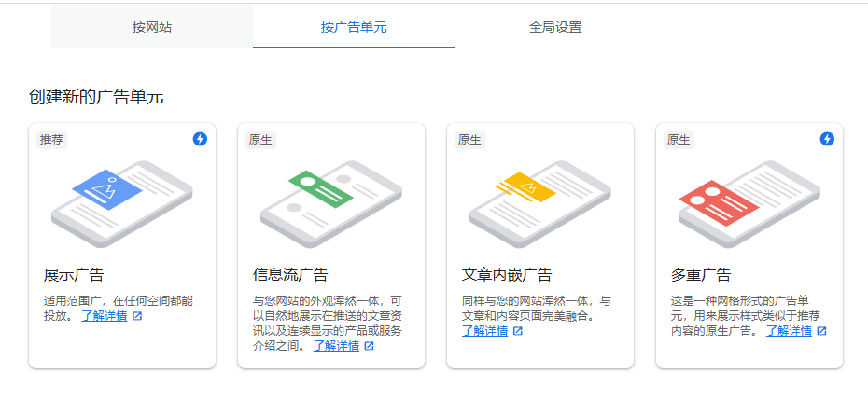Open the 全局设置 tab
This screenshot has width=868, height=400.
coord(555,27)
